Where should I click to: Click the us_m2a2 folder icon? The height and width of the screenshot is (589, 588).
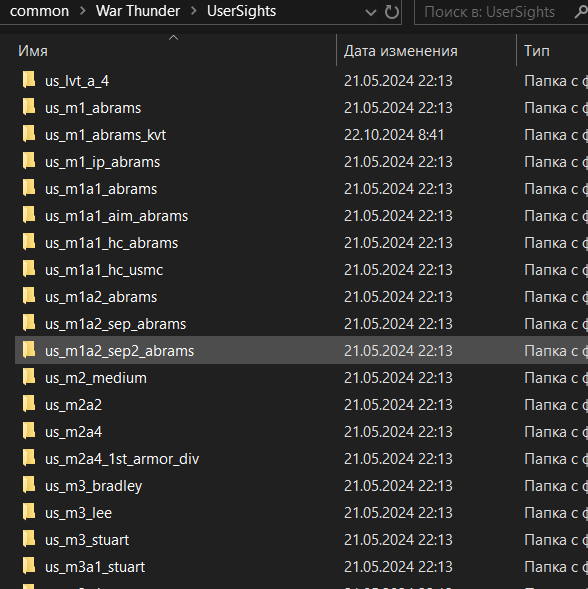tap(29, 404)
